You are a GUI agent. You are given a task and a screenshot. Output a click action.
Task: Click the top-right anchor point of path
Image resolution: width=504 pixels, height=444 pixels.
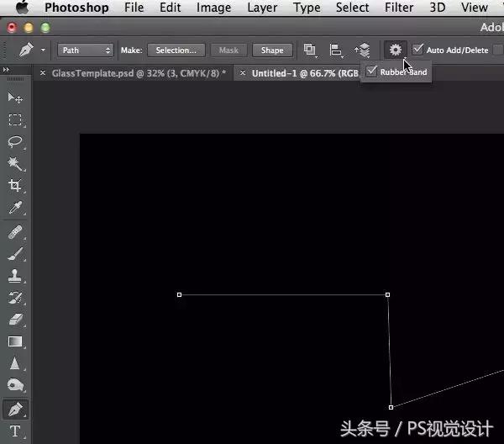click(387, 294)
